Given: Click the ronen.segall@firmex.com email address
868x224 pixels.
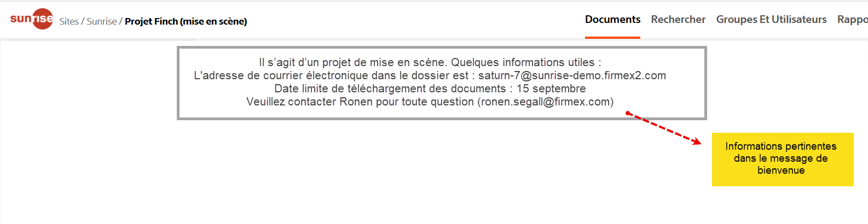Looking at the screenshot, I should pos(546,102).
